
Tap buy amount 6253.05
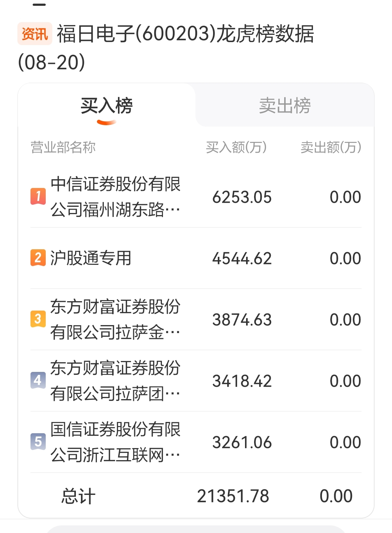coord(242,197)
